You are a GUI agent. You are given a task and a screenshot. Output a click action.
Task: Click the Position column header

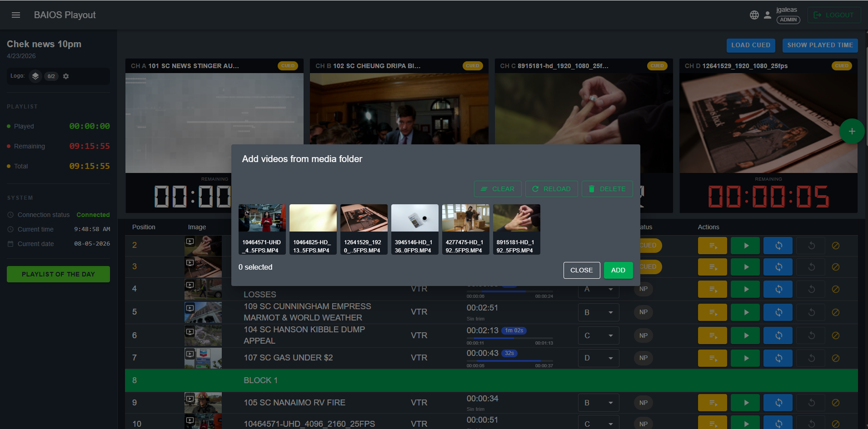[144, 227]
